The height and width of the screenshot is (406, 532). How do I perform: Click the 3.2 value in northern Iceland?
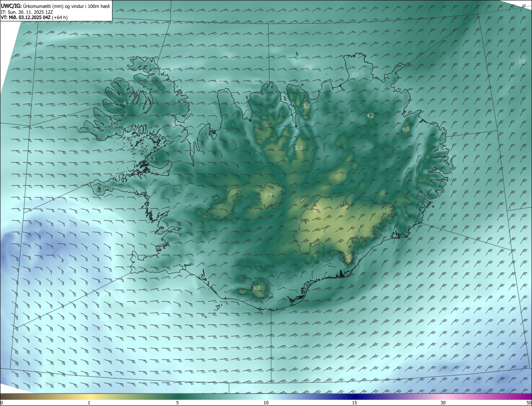pyautogui.click(x=306, y=106)
